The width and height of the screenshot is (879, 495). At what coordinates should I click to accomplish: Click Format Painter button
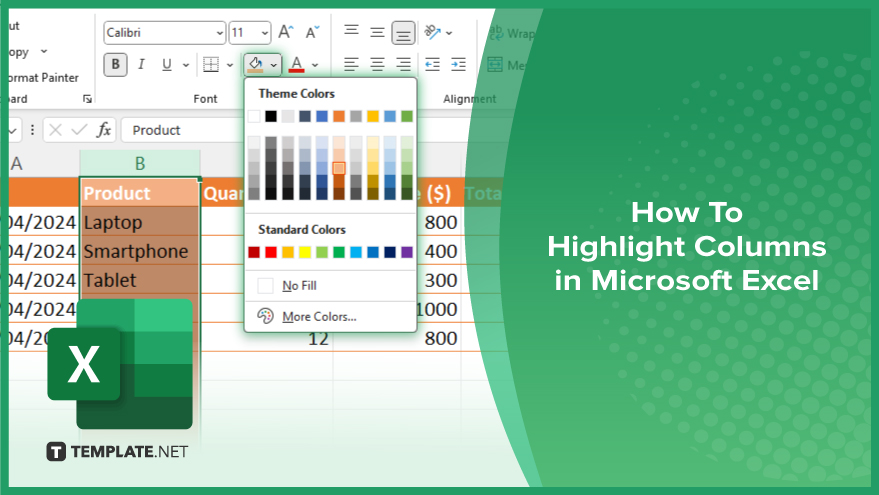pyautogui.click(x=44, y=77)
